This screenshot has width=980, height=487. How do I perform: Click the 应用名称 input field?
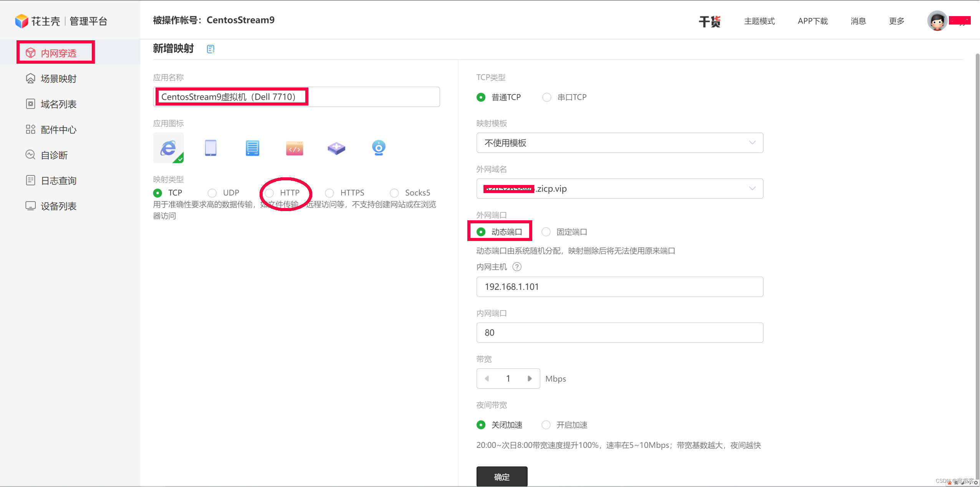coord(296,97)
